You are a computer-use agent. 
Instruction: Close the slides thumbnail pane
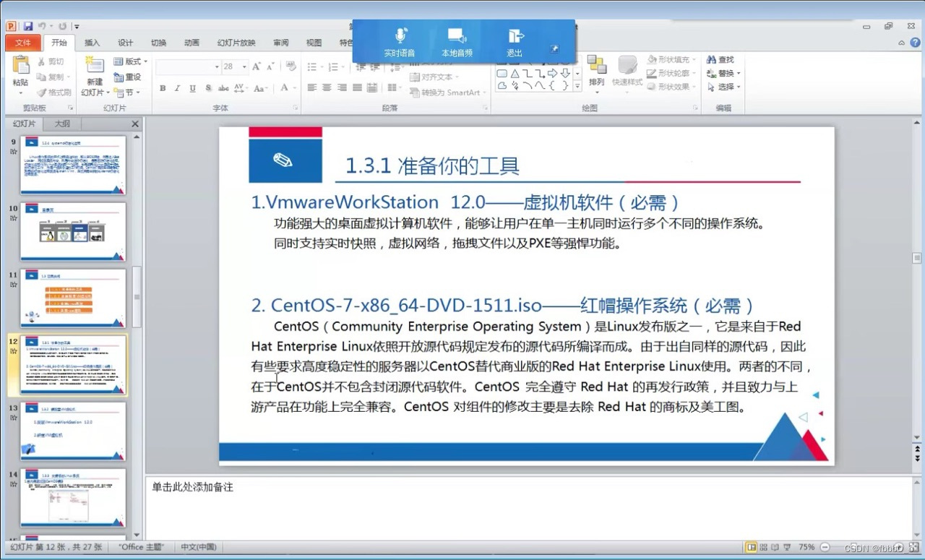click(x=135, y=124)
